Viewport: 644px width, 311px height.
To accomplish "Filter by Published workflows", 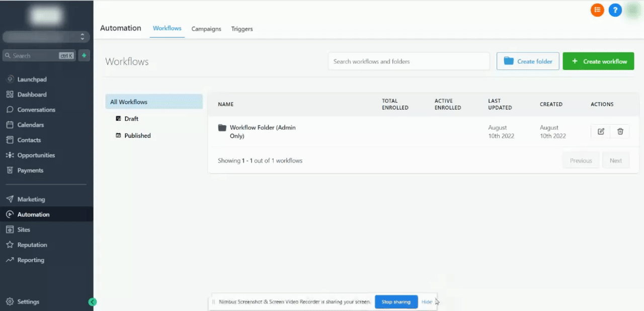I will click(x=137, y=135).
